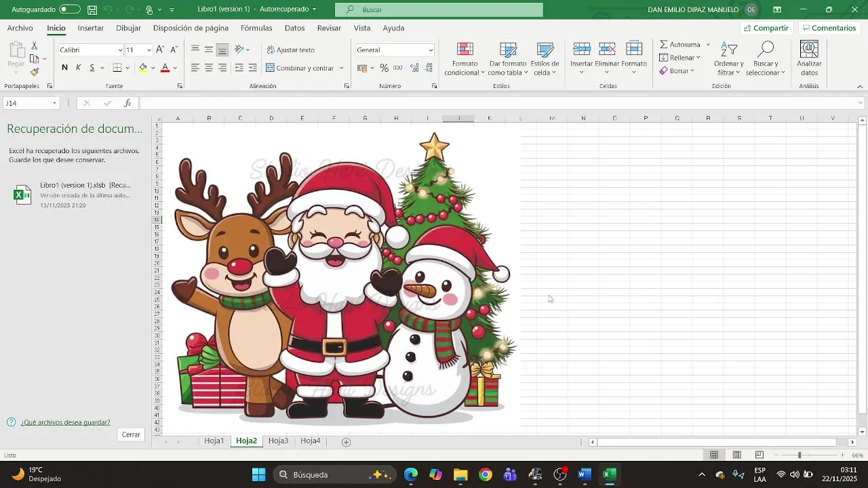This screenshot has width=868, height=488.
Task: Click the borders icon
Action: pyautogui.click(x=117, y=68)
